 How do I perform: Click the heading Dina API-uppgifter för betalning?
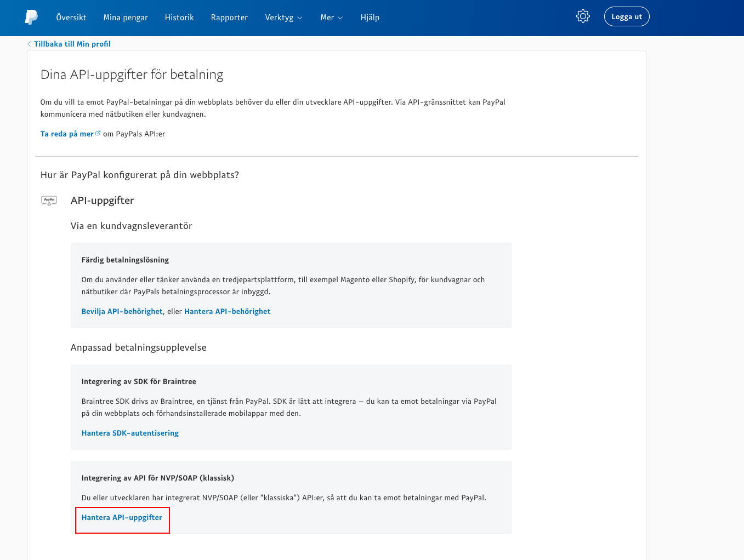point(132,75)
